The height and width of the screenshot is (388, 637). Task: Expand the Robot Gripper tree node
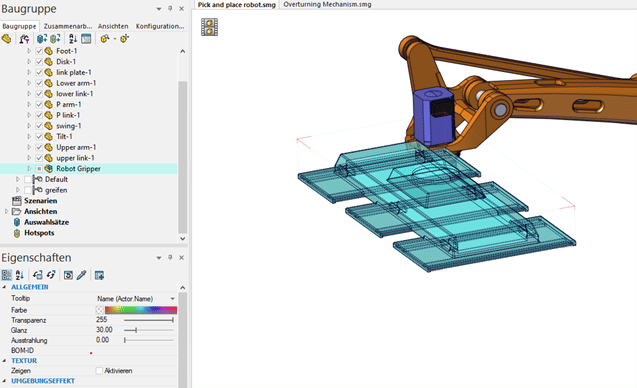point(29,168)
